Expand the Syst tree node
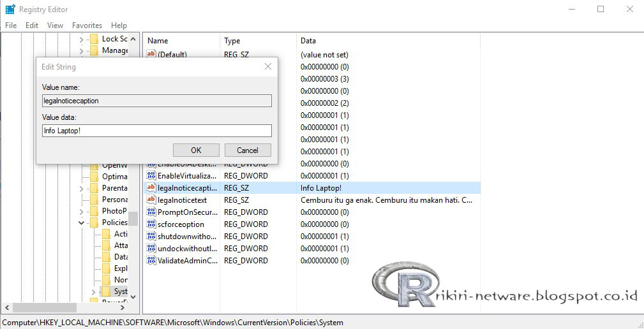This screenshot has width=644, height=329. [x=94, y=292]
